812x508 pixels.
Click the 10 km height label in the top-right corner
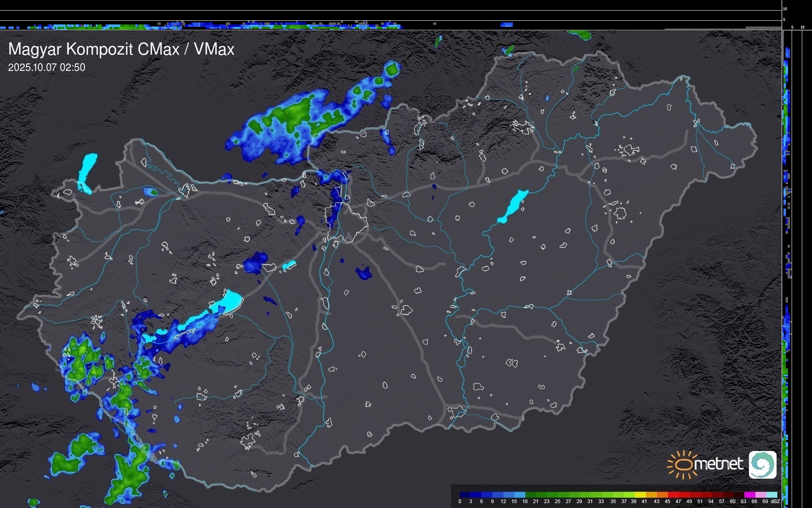785,9
